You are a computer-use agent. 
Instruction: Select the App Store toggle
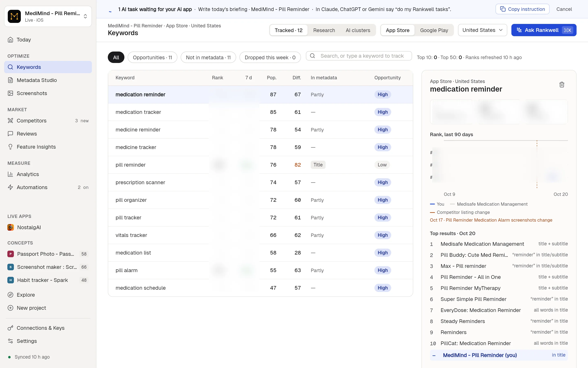pos(398,30)
